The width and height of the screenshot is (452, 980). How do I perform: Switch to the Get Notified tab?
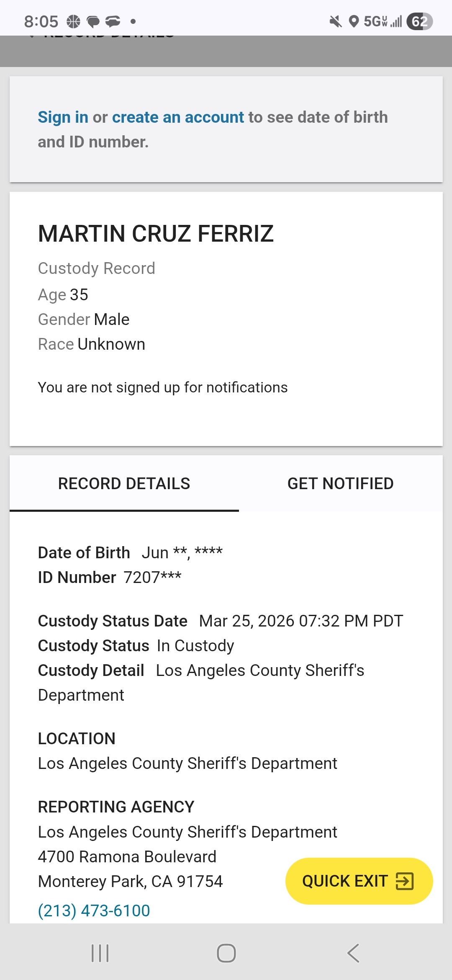point(340,484)
